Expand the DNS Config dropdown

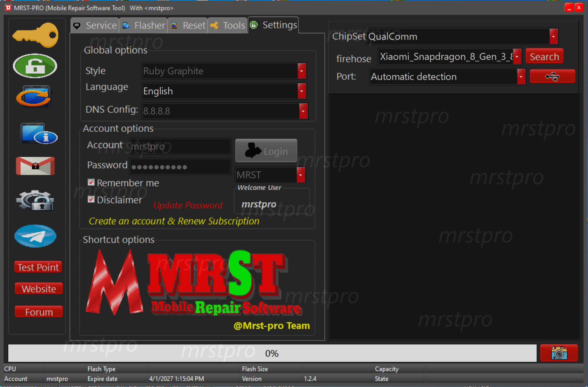tap(303, 111)
